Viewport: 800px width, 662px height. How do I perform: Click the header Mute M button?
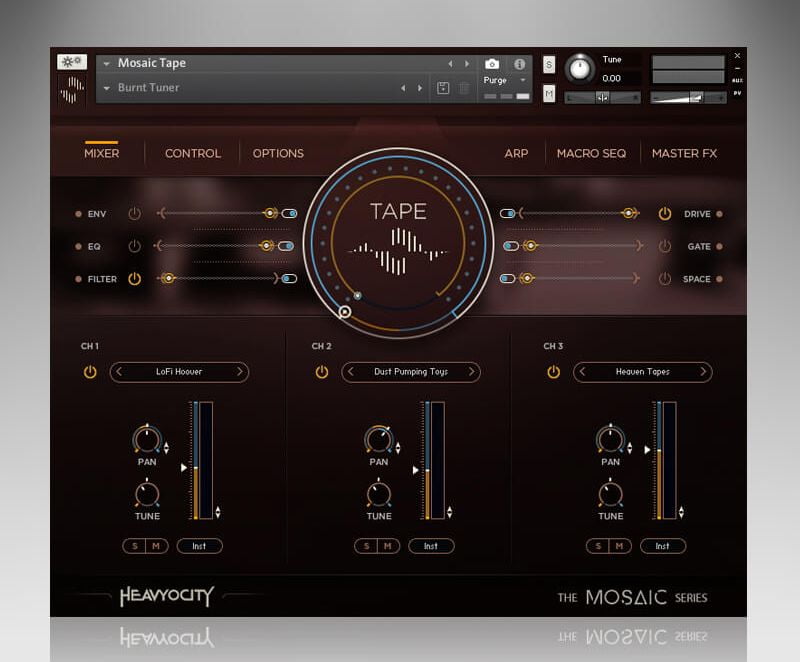[x=549, y=94]
